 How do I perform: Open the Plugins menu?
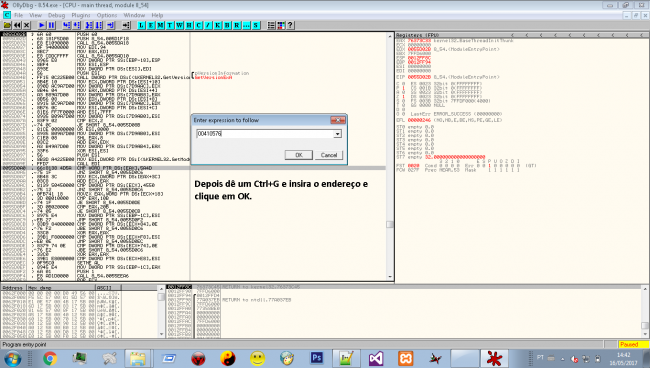(81, 15)
